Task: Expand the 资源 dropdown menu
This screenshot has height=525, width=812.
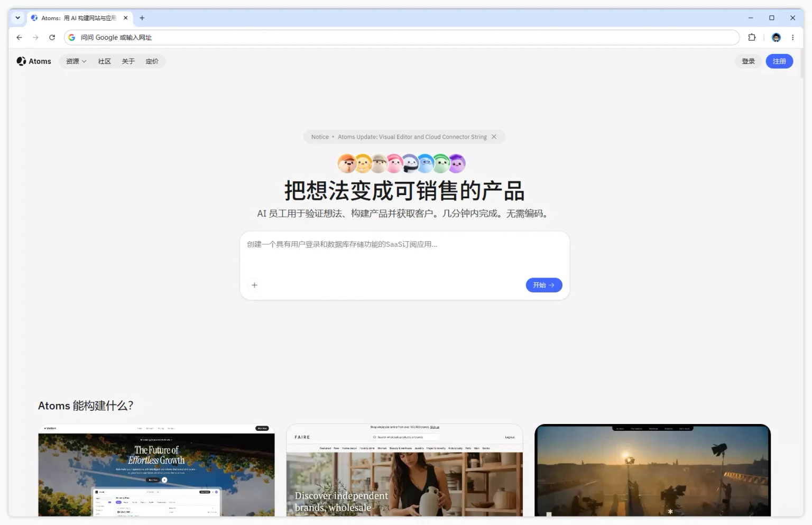Action: (x=76, y=61)
